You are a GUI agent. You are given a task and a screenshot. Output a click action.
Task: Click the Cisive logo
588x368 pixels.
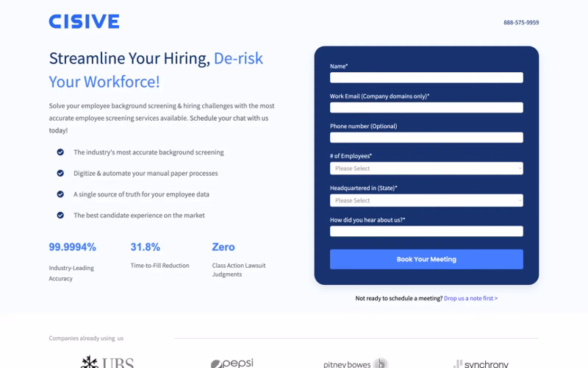click(x=84, y=21)
